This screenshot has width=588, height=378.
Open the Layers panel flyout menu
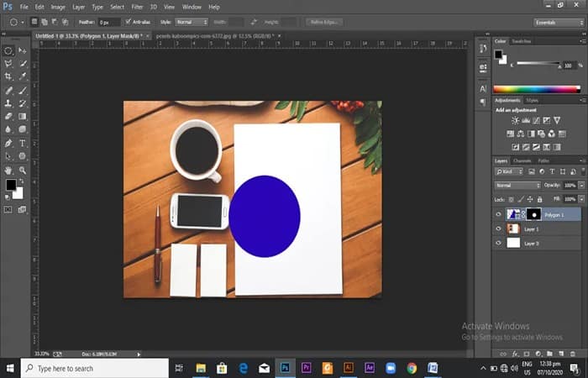click(x=583, y=160)
